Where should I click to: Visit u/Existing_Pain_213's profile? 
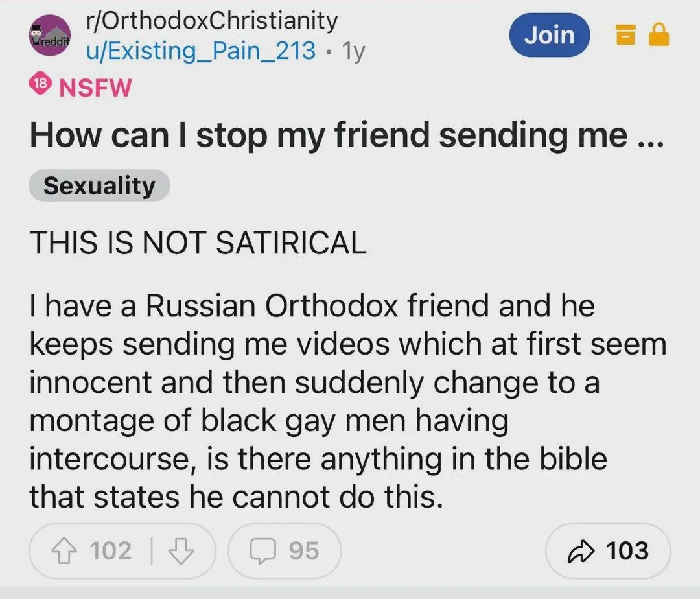201,50
